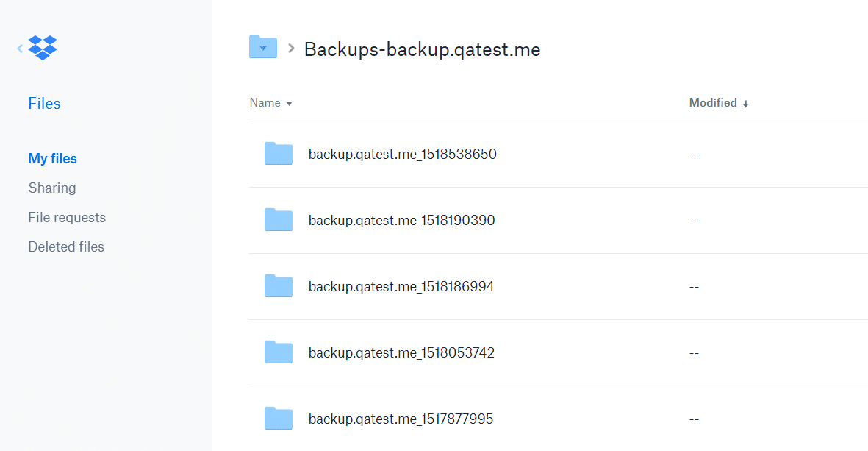Open File requests in the sidebar
The image size is (868, 451).
pyautogui.click(x=67, y=217)
